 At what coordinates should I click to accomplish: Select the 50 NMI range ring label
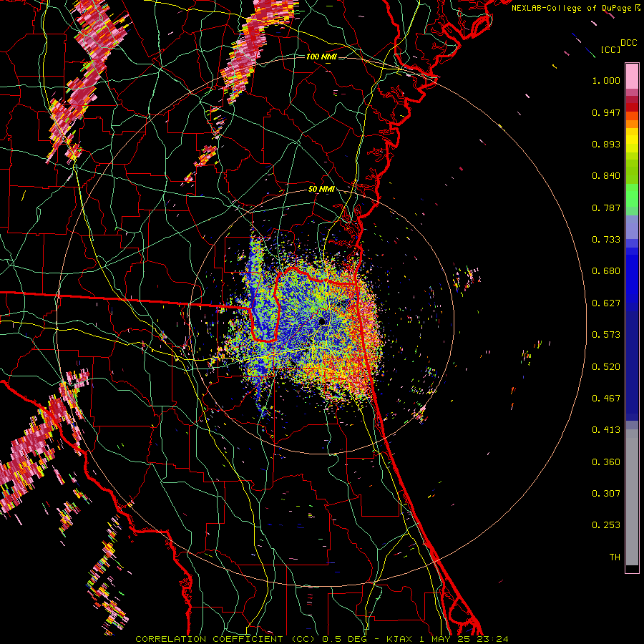click(x=321, y=189)
